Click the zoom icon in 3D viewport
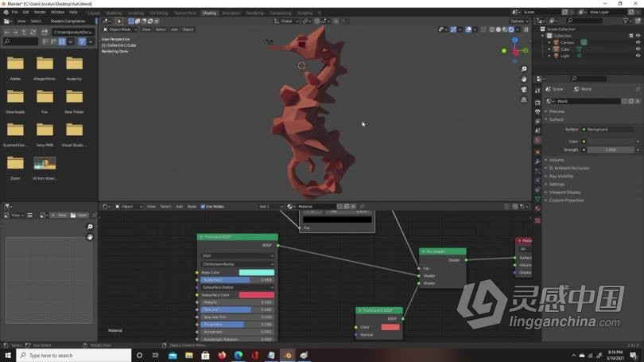Screen dimensions: 644x362 pyautogui.click(x=524, y=69)
